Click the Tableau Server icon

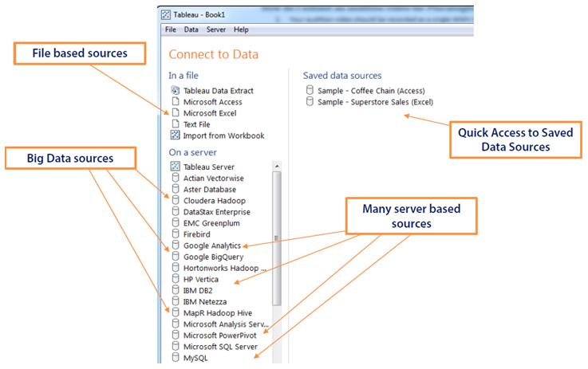click(176, 166)
